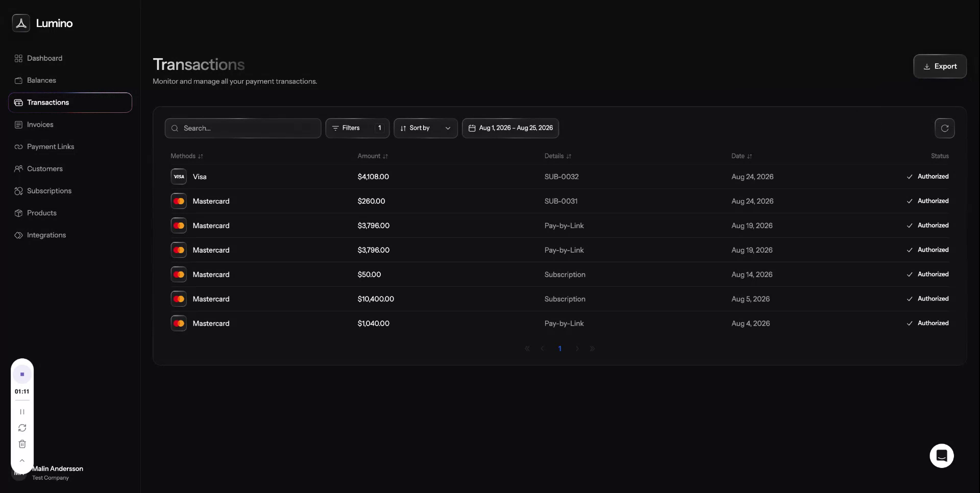Select Transactions in the sidebar
Viewport: 980px width, 493px height.
tap(70, 103)
